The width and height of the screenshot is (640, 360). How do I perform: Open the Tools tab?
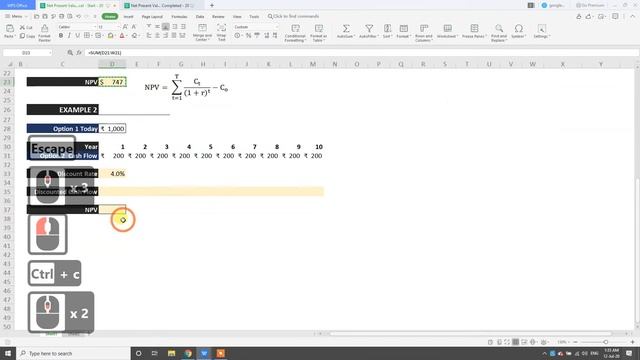[x=254, y=16]
